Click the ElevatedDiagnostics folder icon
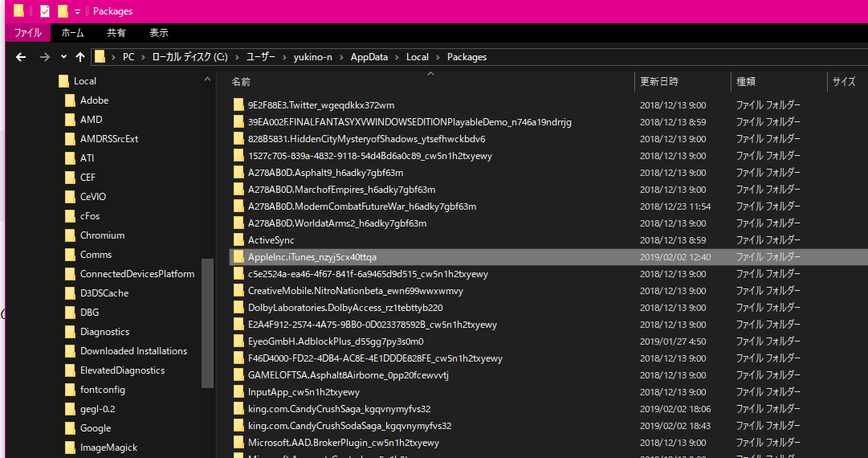This screenshot has width=868, height=458. [70, 370]
